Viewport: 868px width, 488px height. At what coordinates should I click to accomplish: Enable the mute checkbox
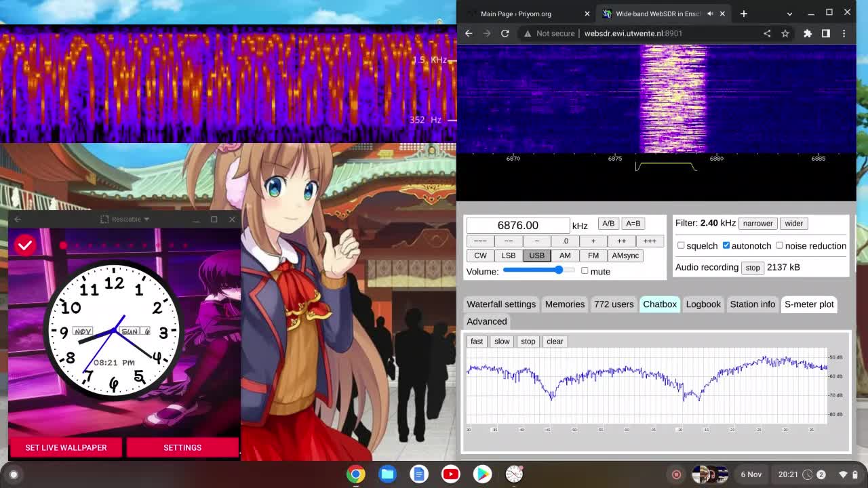(x=585, y=271)
